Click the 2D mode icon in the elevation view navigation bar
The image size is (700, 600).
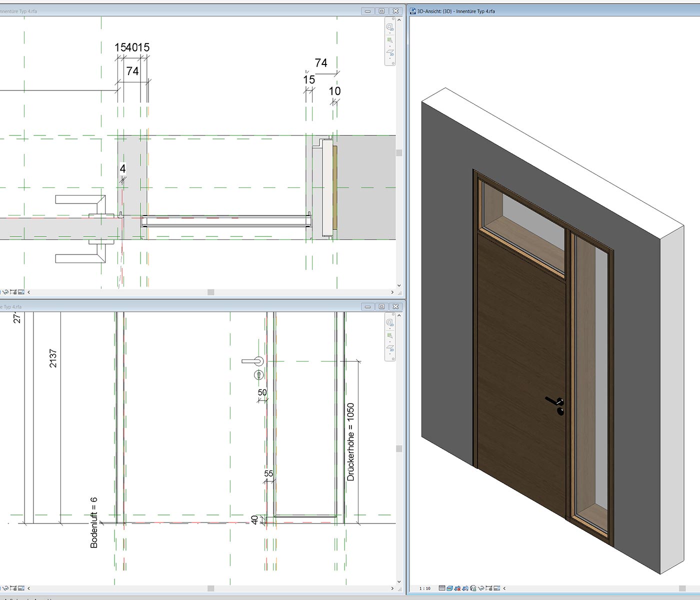click(390, 347)
